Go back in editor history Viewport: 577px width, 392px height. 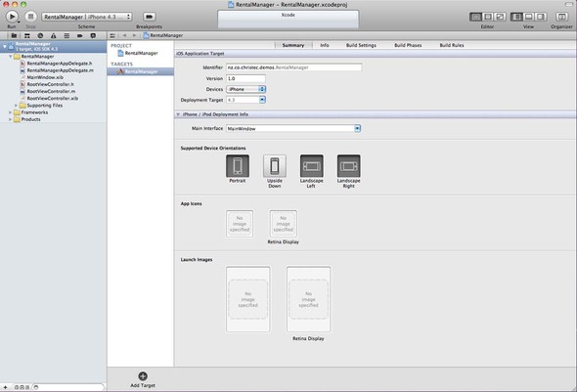pyautogui.click(x=124, y=35)
